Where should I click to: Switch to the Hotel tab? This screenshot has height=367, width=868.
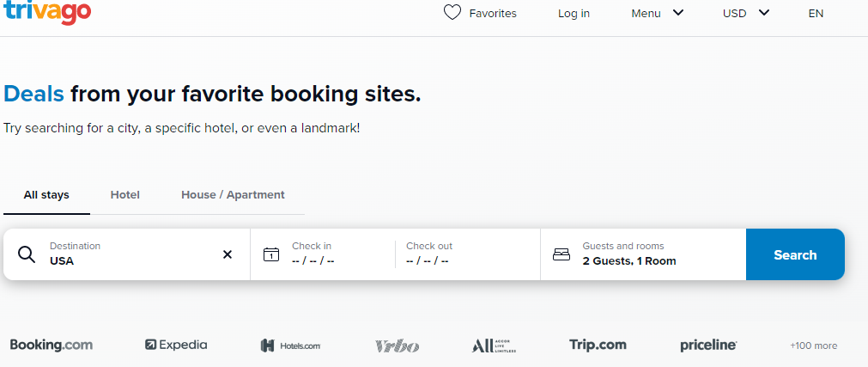pos(125,195)
